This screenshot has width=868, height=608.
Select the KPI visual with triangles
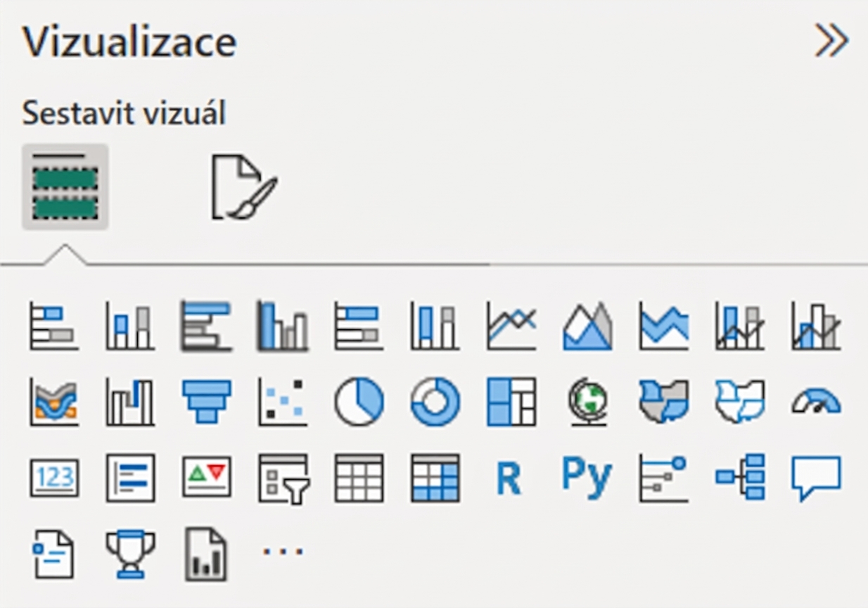pyautogui.click(x=206, y=477)
